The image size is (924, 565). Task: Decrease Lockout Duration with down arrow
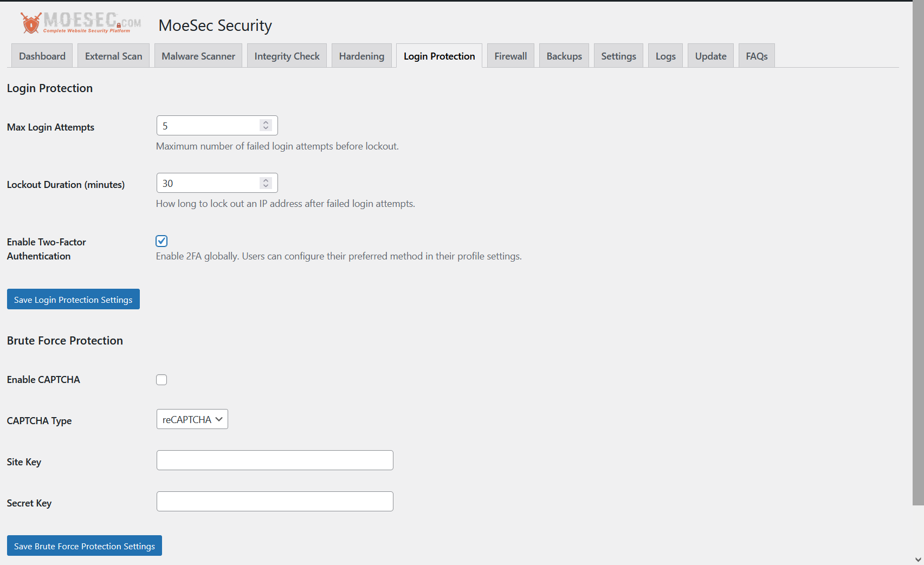point(266,186)
